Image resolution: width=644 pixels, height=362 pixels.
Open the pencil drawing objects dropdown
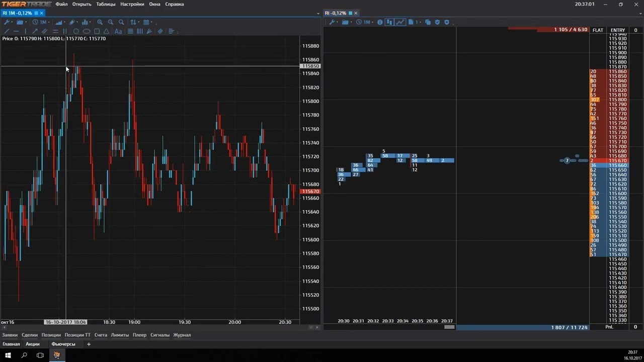point(73,22)
